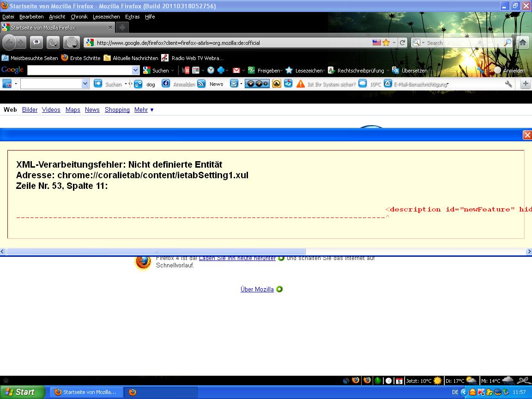Open the Google toolbar search box dropdown
This screenshot has height=399, width=532.
tap(135, 70)
